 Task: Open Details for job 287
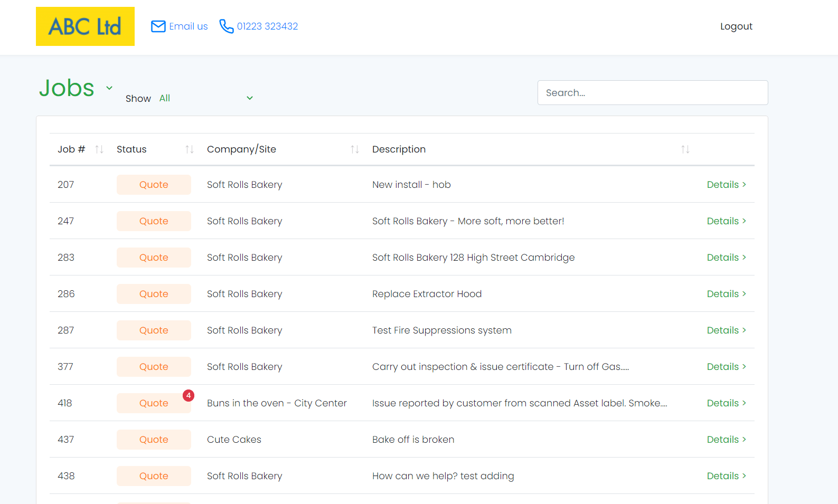(727, 330)
